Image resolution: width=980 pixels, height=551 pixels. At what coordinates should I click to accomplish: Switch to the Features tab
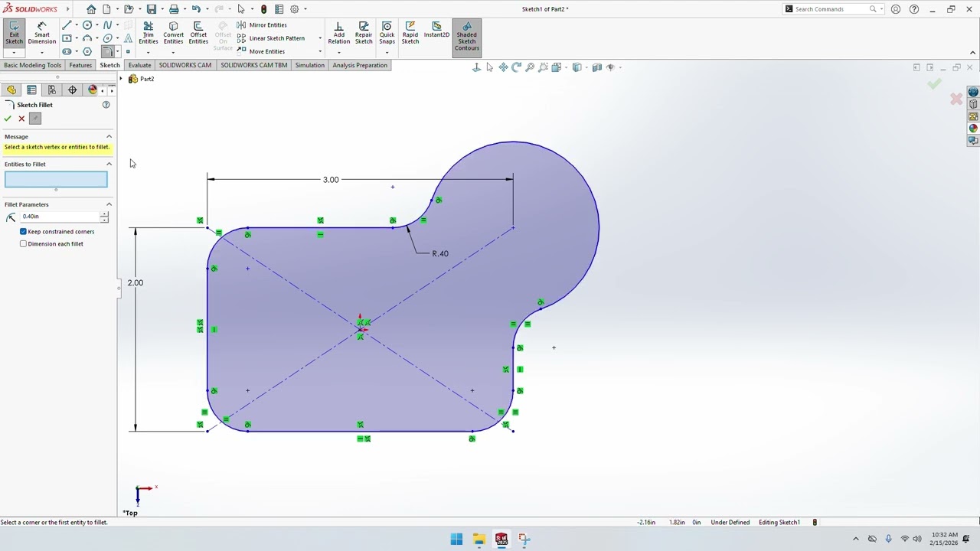point(80,65)
